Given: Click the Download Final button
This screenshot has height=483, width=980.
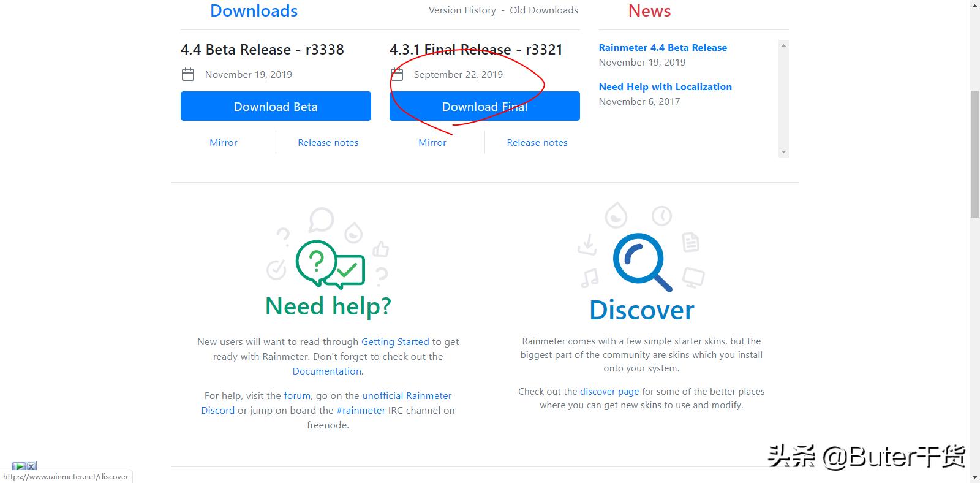Looking at the screenshot, I should point(484,106).
